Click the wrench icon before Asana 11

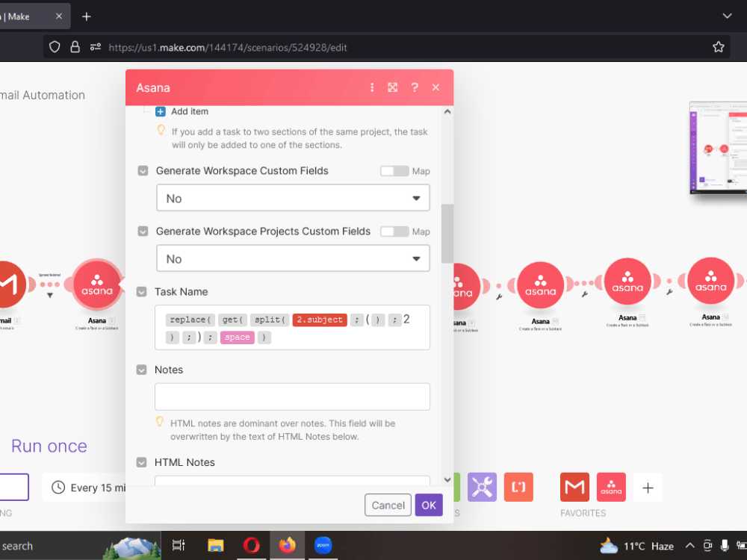click(585, 294)
